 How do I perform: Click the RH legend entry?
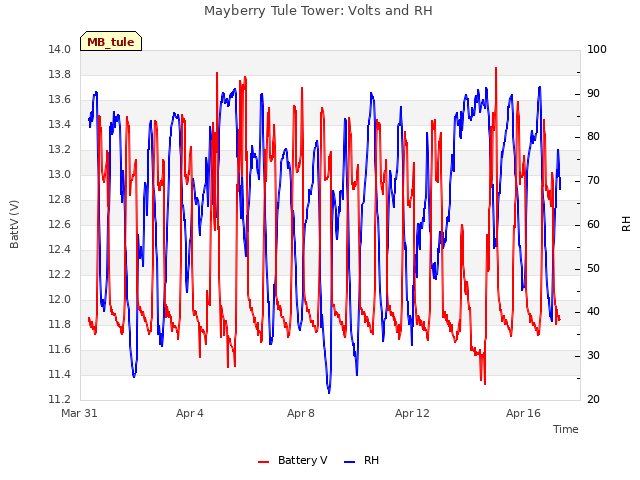pyautogui.click(x=362, y=460)
